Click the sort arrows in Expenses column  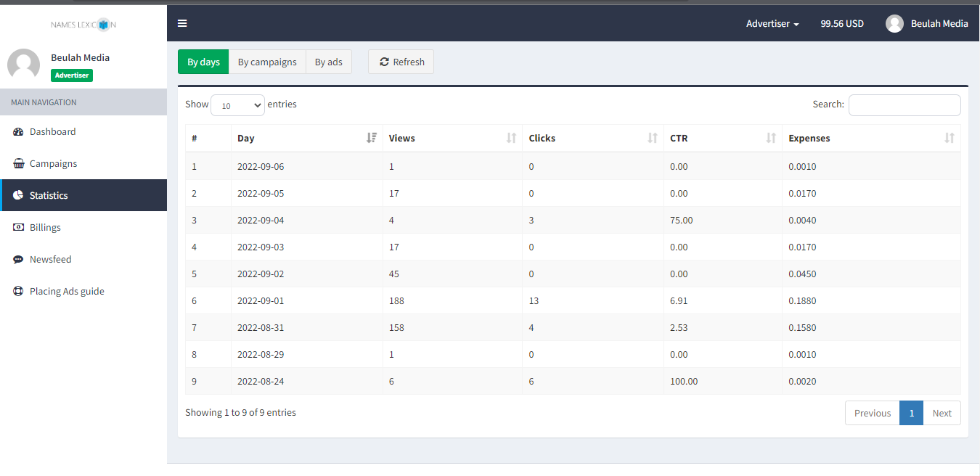pos(950,138)
